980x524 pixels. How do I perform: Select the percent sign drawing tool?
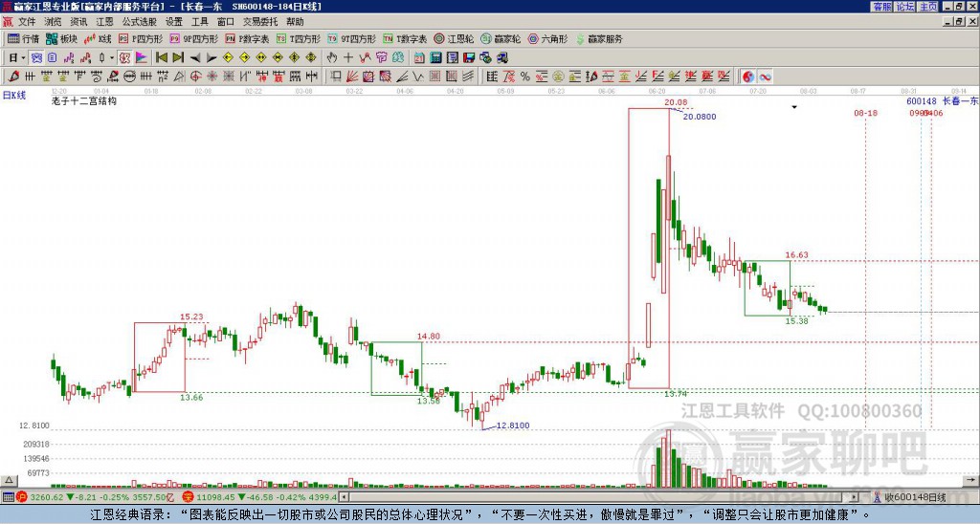click(525, 76)
